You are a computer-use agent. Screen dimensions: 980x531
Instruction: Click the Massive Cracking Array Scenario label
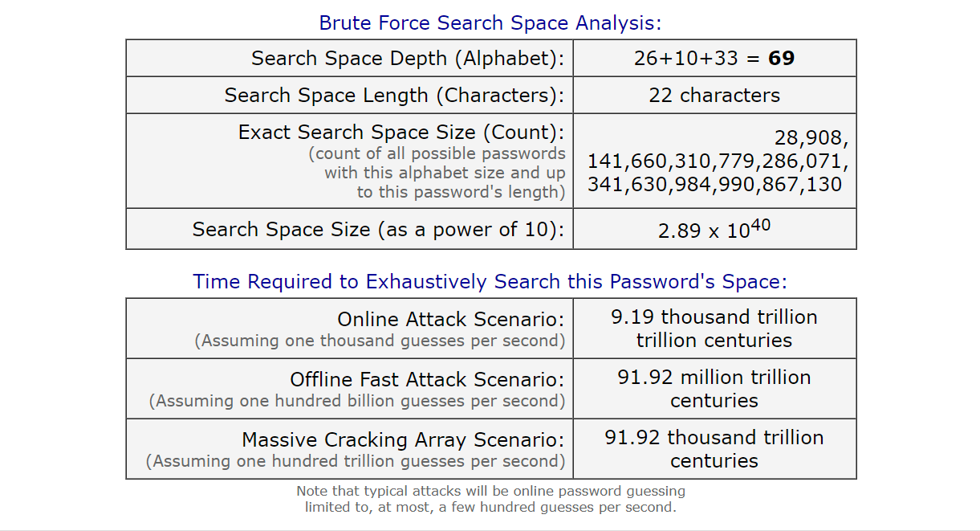[x=403, y=439]
